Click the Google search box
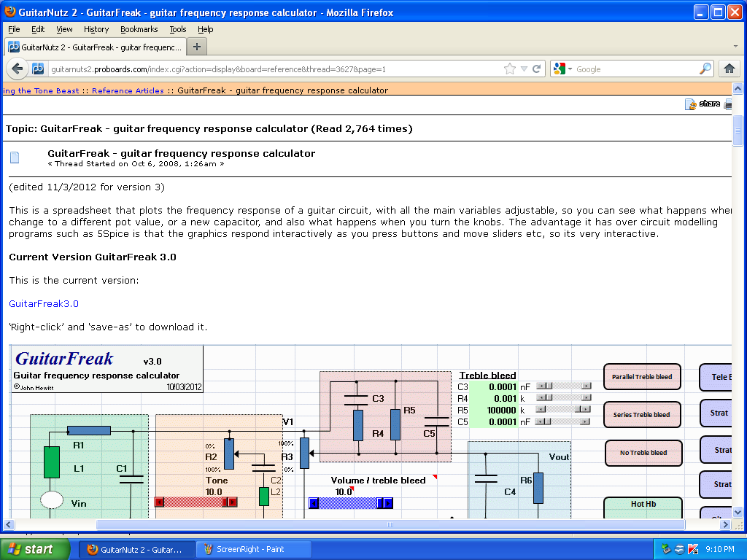This screenshot has height=560, width=747. [636, 69]
